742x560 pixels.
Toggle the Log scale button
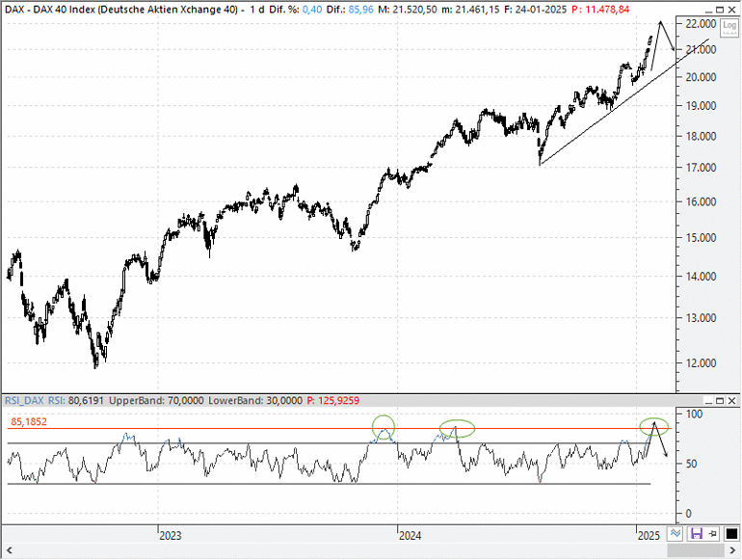tap(729, 27)
